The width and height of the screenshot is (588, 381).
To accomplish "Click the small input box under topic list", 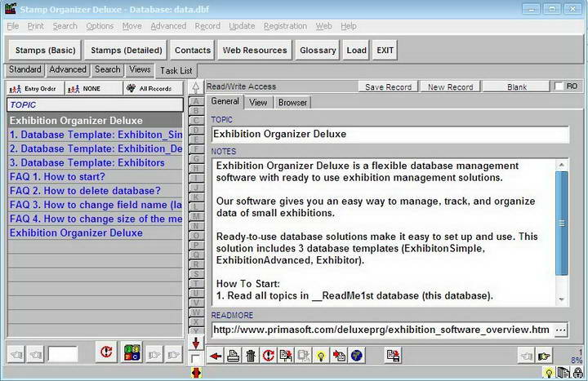I will point(63,354).
